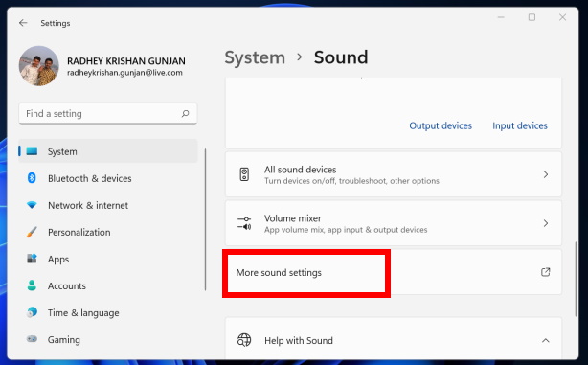Click the System monitor icon

tap(32, 151)
